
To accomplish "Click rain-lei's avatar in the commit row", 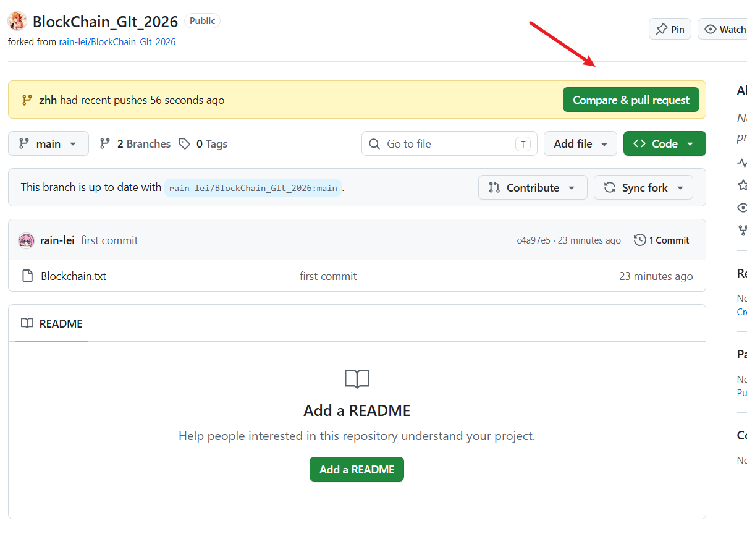I will pyautogui.click(x=26, y=240).
